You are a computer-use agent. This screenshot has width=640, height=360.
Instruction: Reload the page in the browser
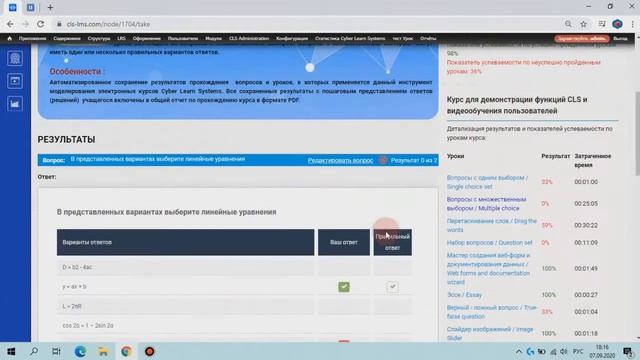[x=40, y=24]
